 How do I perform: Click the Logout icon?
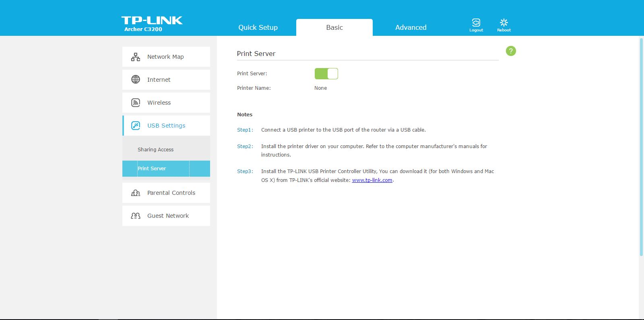pyautogui.click(x=476, y=23)
